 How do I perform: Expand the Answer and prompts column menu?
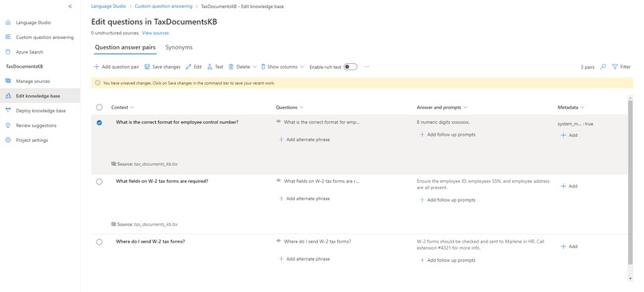click(x=465, y=108)
